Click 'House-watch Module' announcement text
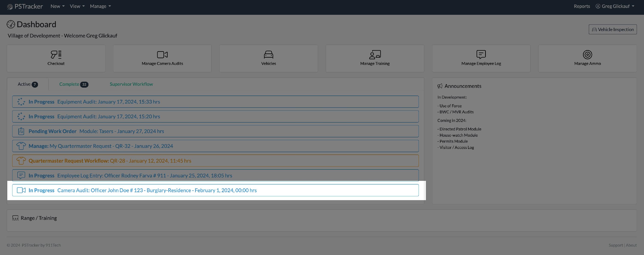Viewport: 644px width, 255px height. (x=459, y=135)
